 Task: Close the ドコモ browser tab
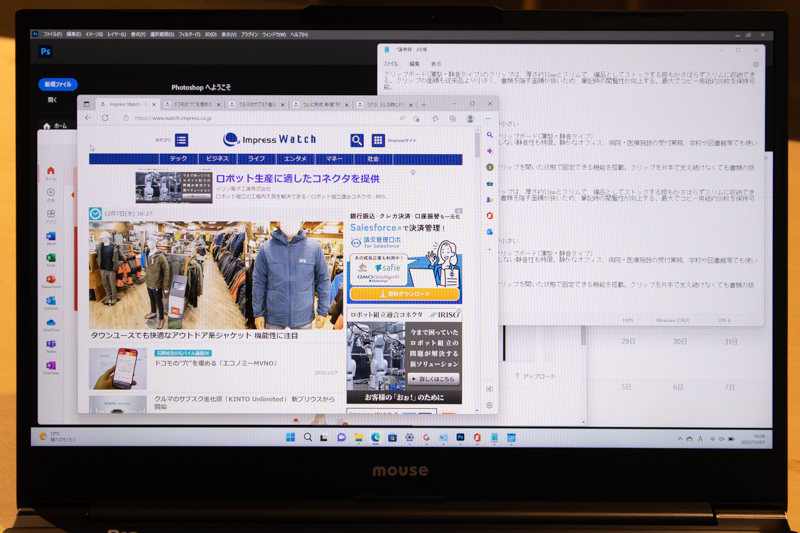218,105
